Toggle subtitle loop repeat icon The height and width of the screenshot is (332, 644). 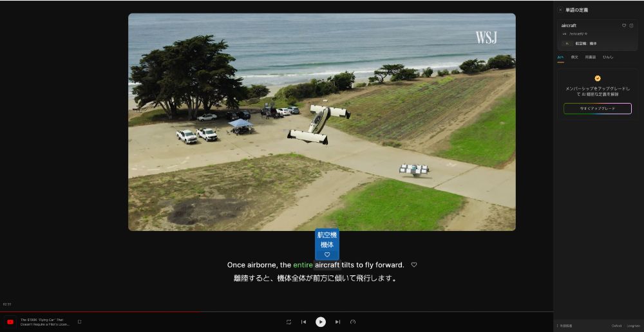point(289,322)
